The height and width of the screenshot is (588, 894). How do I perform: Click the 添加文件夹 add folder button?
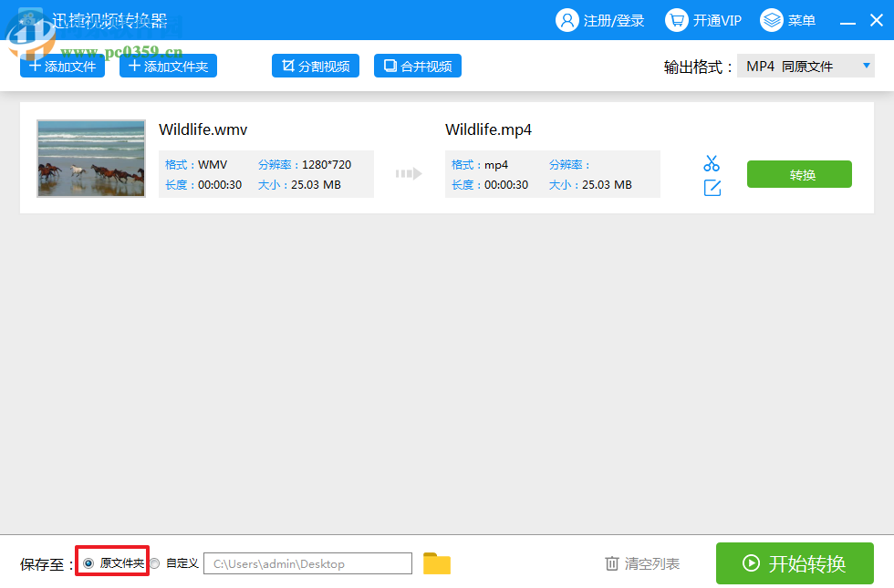coord(167,65)
